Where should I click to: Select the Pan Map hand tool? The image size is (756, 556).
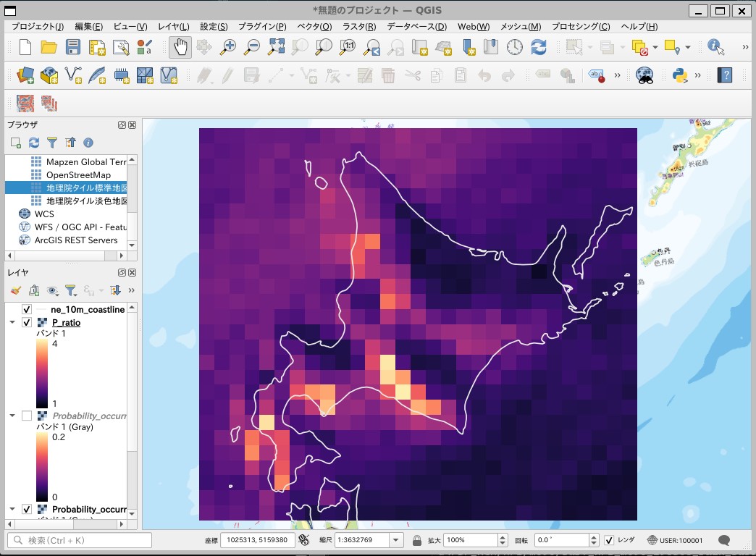[x=180, y=47]
